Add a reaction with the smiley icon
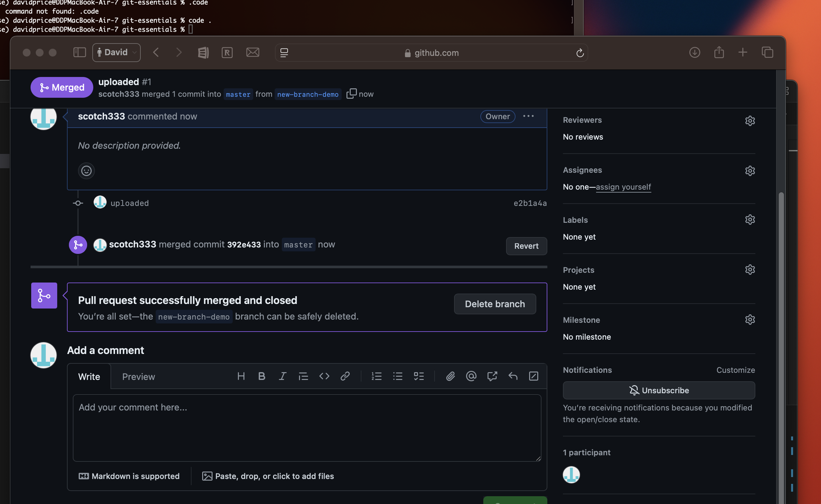This screenshot has width=821, height=504. tap(86, 171)
